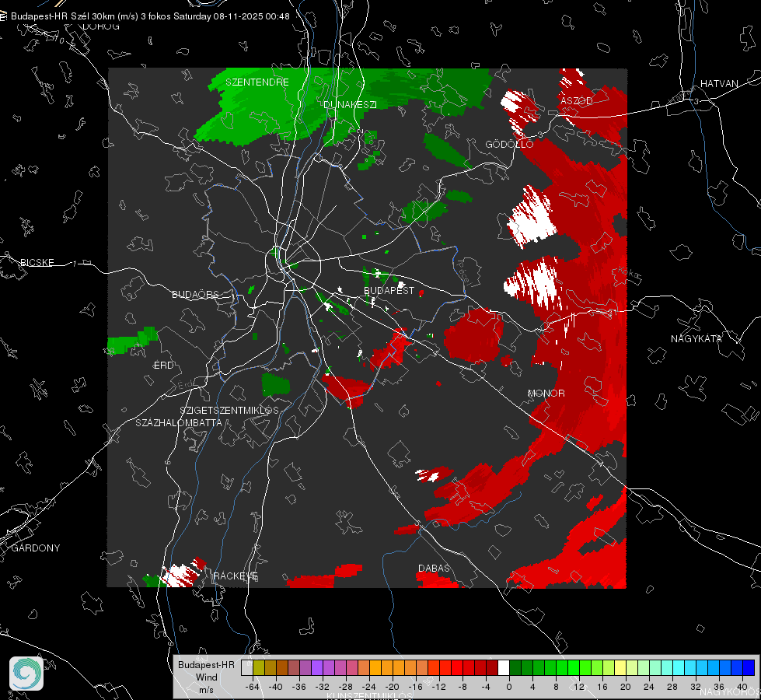Click the MONOR city label

[546, 393]
